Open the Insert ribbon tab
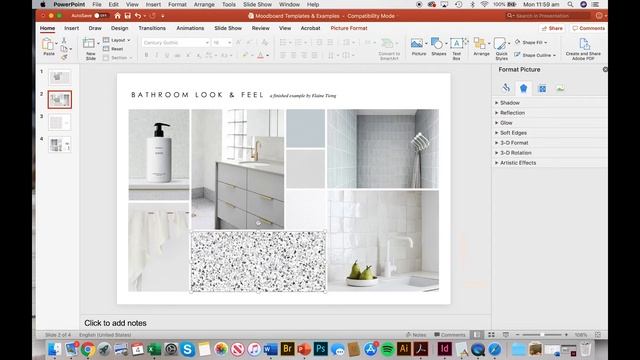 point(71,28)
